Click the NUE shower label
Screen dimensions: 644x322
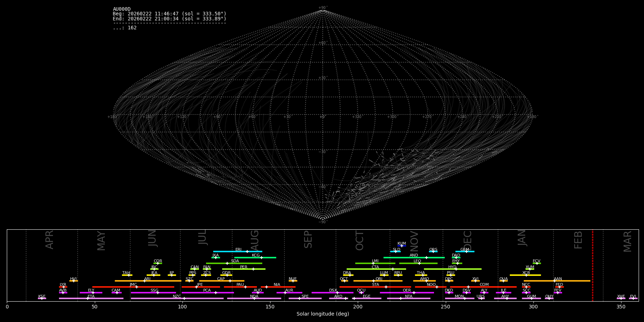(x=293, y=279)
